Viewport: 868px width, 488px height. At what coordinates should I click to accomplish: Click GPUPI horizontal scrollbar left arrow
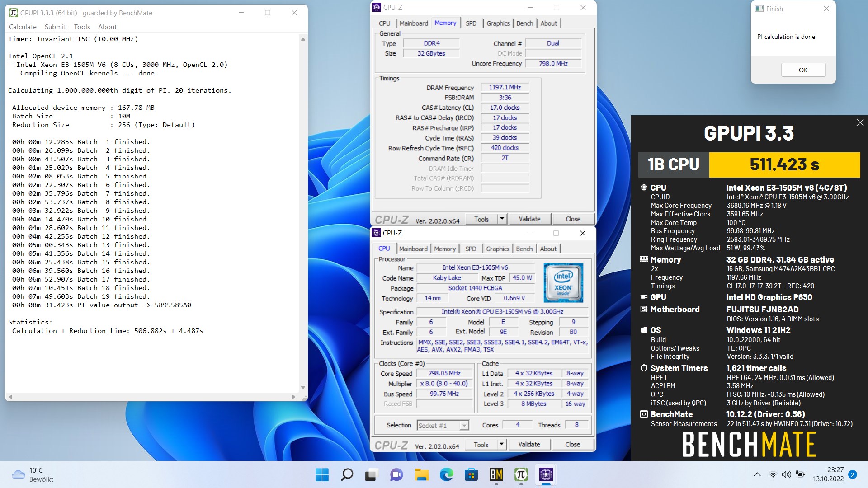coord(10,397)
